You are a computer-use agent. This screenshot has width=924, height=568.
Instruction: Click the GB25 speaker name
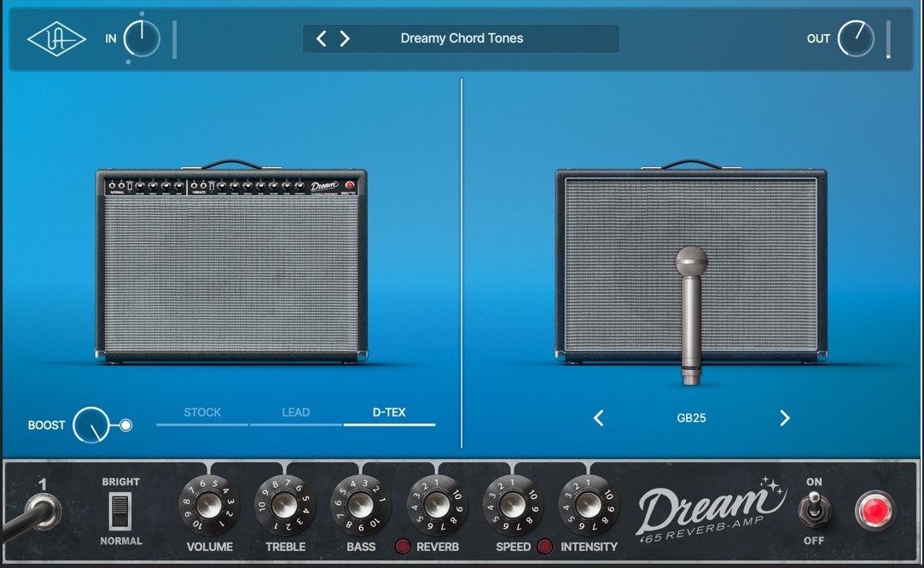pyautogui.click(x=691, y=419)
